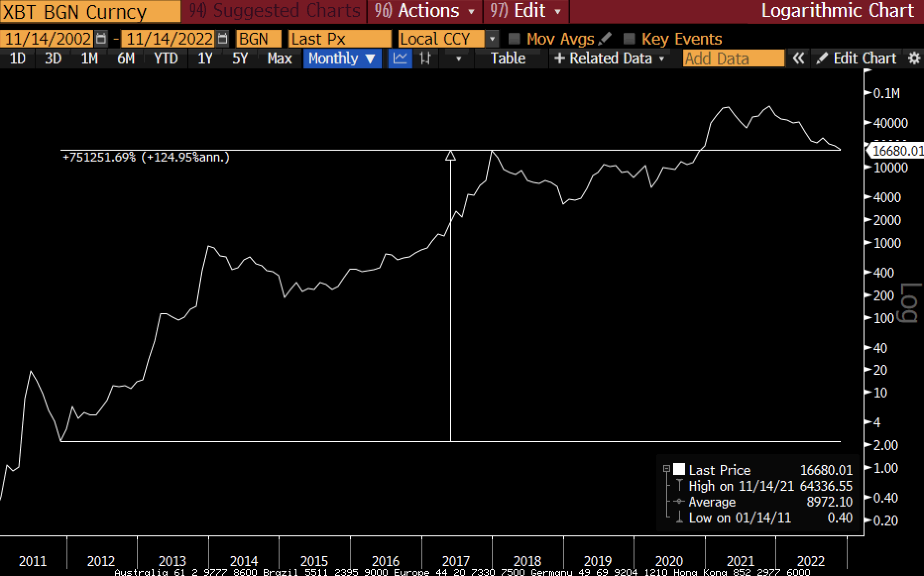Expand the chart type dropdown arrow
924x576 pixels.
click(459, 59)
